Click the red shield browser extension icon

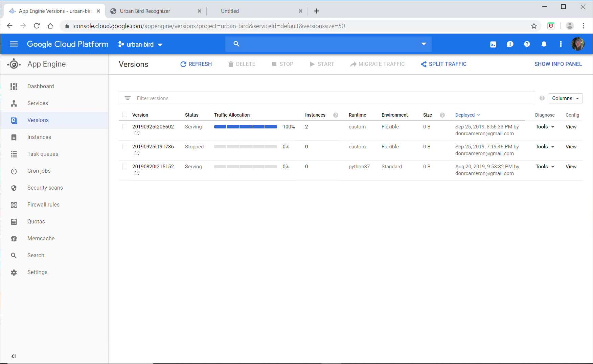(551, 26)
